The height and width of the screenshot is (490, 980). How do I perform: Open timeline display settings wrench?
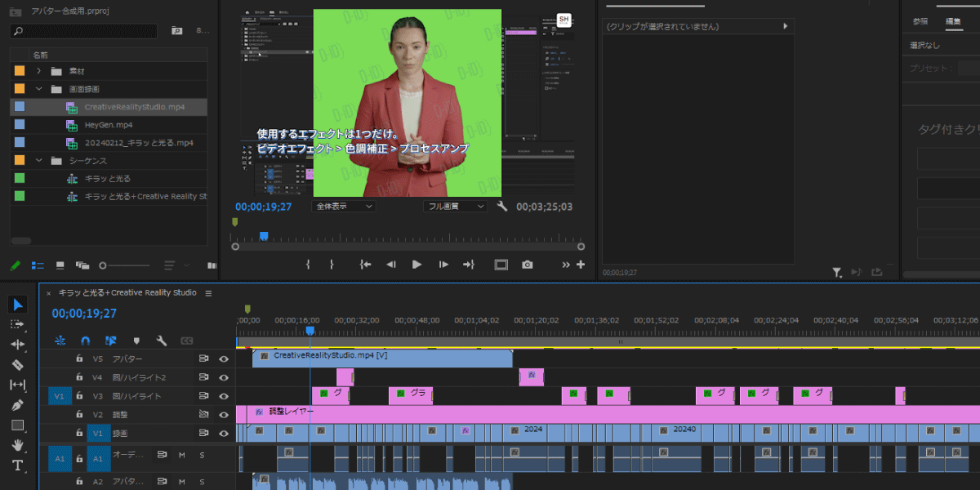(x=162, y=341)
